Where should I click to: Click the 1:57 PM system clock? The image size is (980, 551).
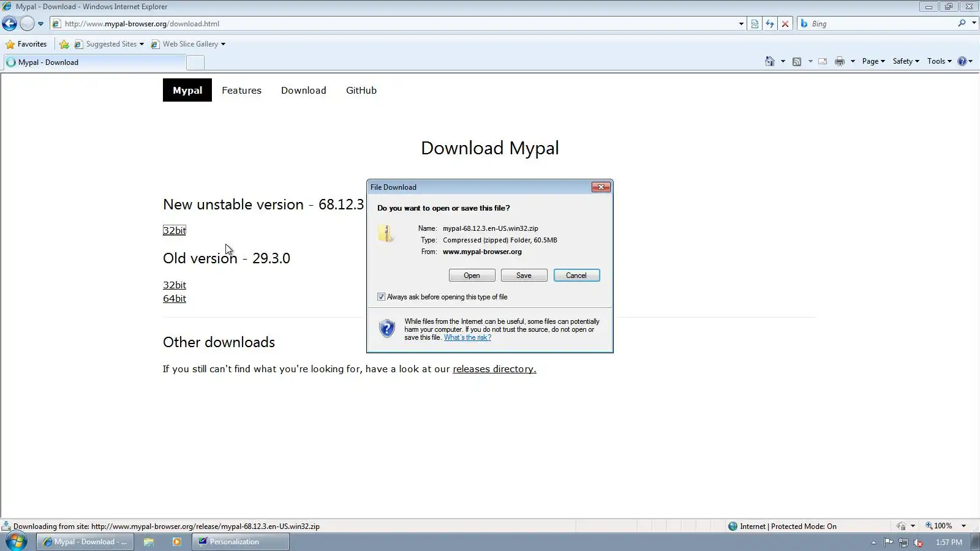tap(949, 542)
